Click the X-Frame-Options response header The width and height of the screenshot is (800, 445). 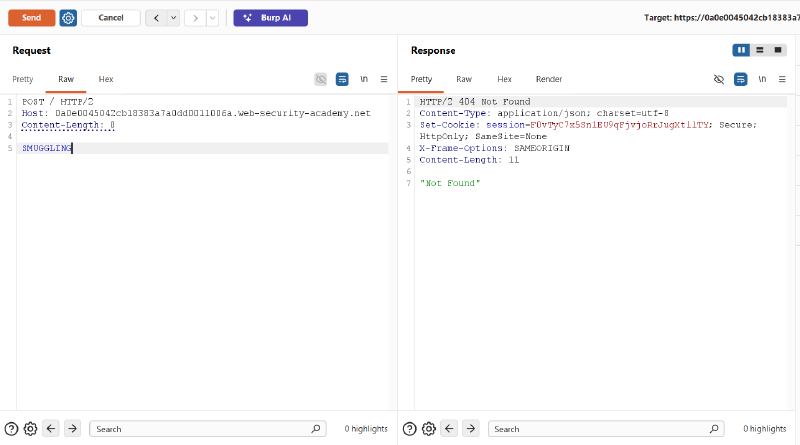tap(494, 148)
